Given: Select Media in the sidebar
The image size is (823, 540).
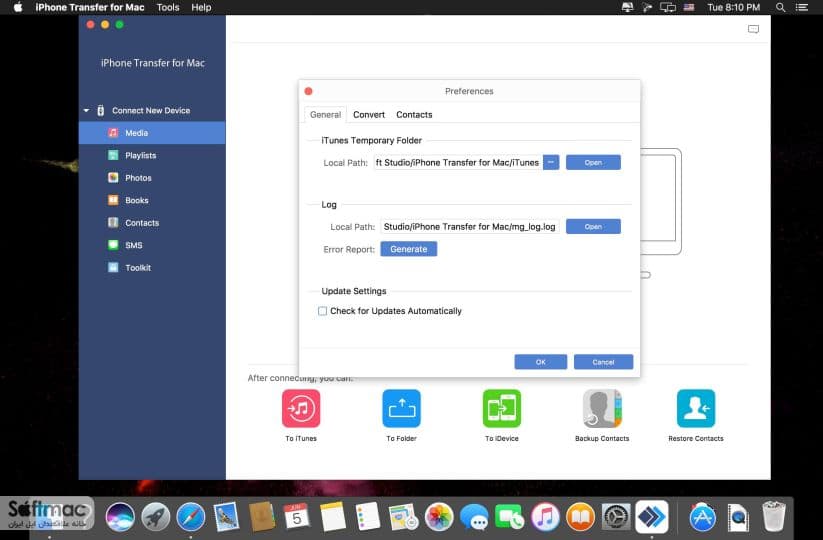Looking at the screenshot, I should pyautogui.click(x=152, y=133).
